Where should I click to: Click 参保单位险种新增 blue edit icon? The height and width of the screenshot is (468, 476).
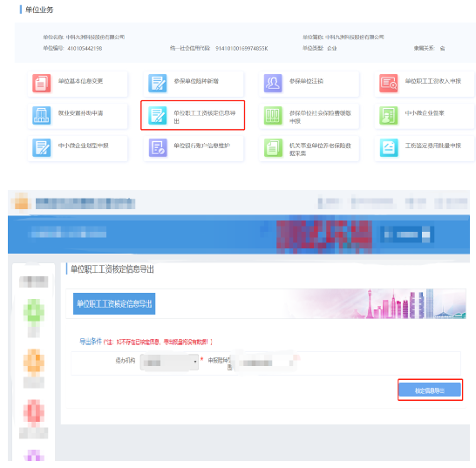[157, 83]
